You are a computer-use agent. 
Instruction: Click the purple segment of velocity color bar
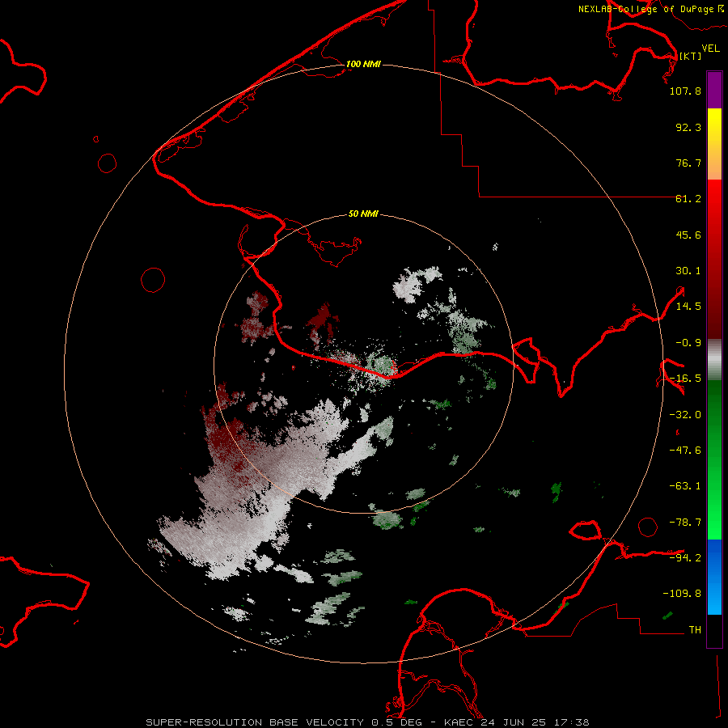[x=714, y=90]
